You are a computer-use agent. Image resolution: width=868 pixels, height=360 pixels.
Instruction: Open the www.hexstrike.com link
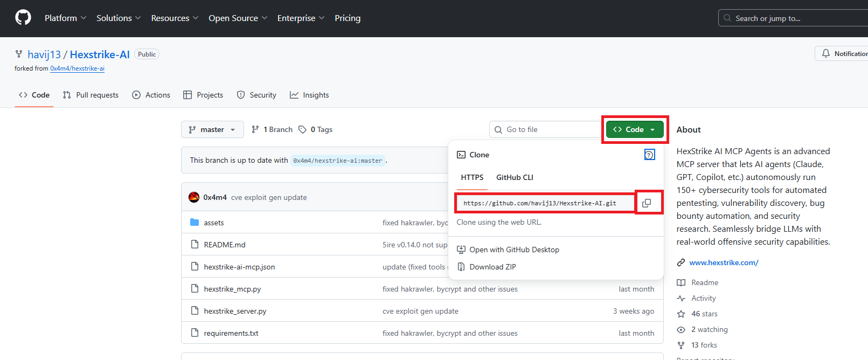click(x=724, y=262)
